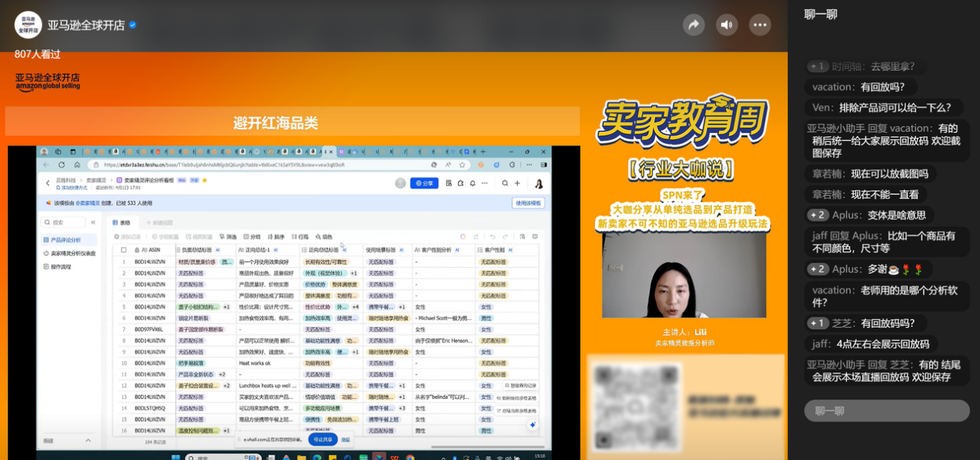Click the undo arrow in table toolbar

(492, 237)
